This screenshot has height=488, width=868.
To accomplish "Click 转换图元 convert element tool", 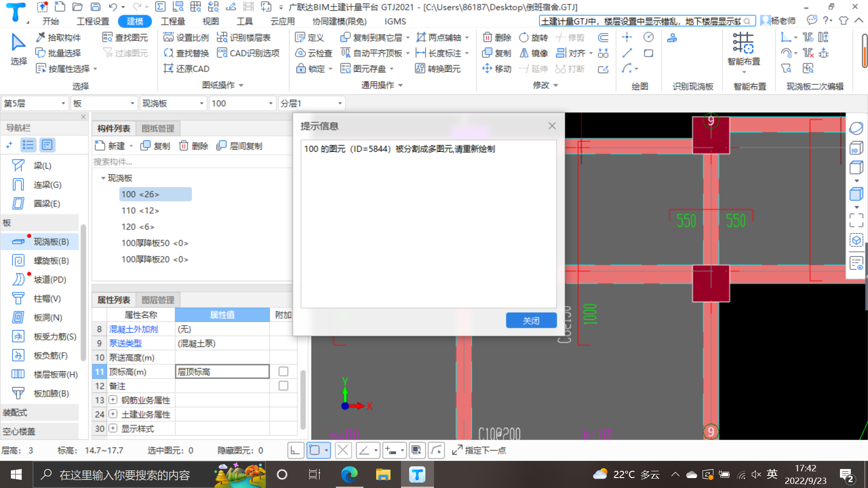I will point(438,69).
